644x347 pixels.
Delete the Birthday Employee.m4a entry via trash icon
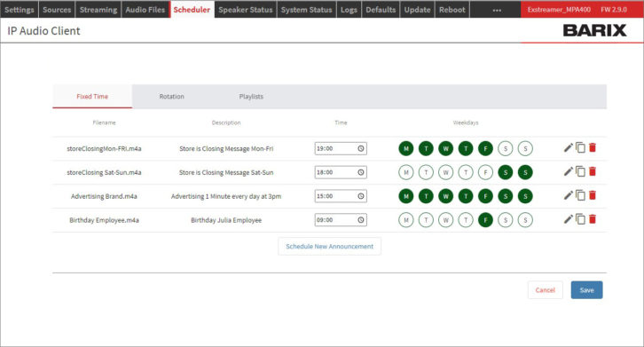(x=593, y=219)
